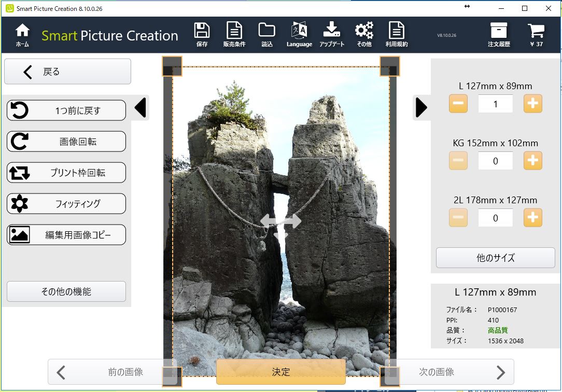Increase the L 127mm x 89mm quantity
This screenshot has width=562, height=392.
point(532,104)
